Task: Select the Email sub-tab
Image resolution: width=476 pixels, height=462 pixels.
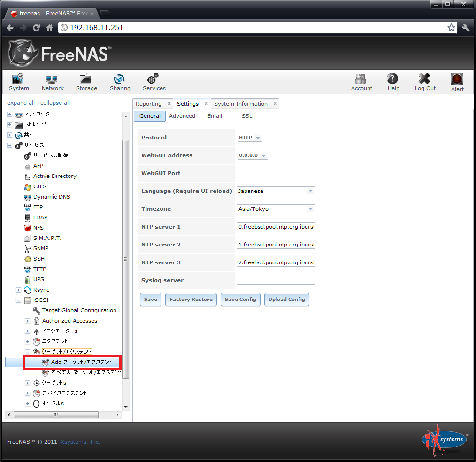Action: [x=215, y=116]
